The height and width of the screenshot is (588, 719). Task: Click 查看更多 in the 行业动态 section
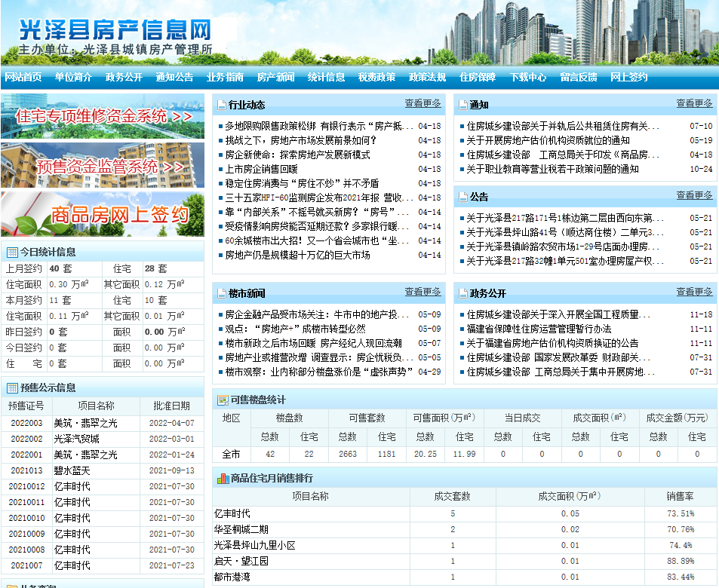click(x=422, y=104)
